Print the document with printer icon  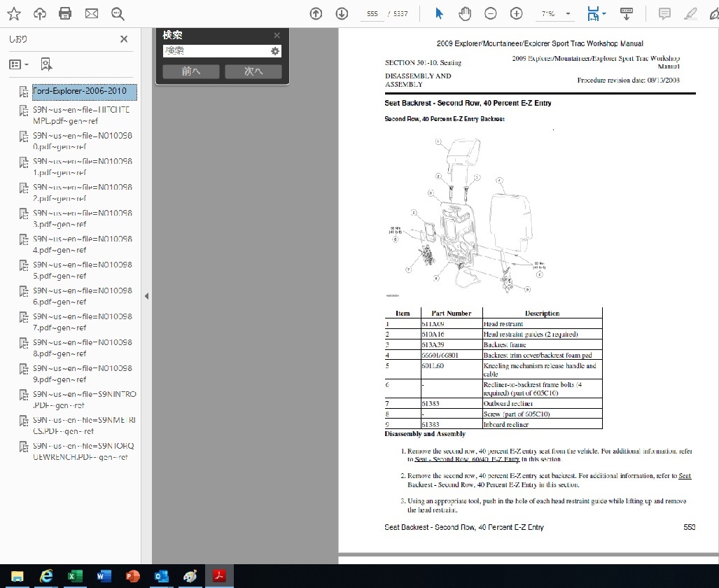tap(65, 13)
